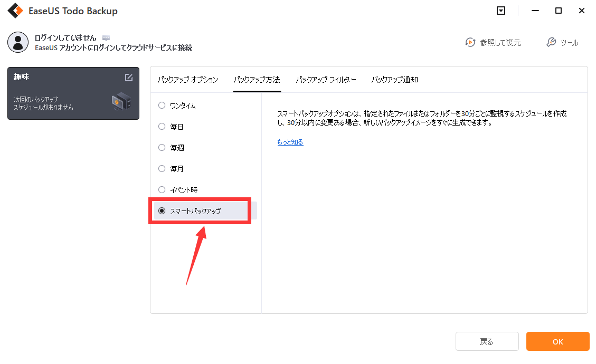Confirm with the orange OK button
The width and height of the screenshot is (596, 364).
pos(557,342)
